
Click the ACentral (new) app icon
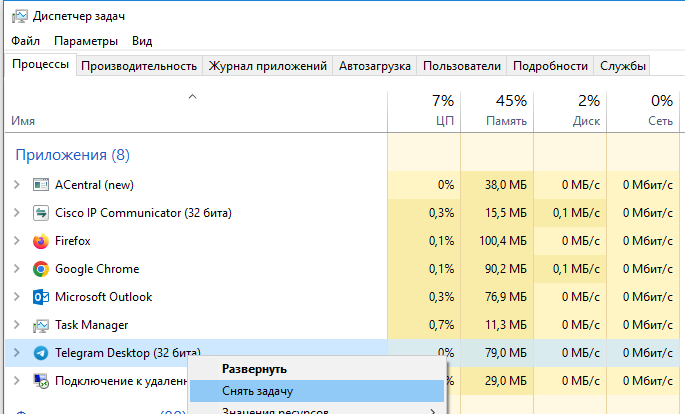pos(41,185)
